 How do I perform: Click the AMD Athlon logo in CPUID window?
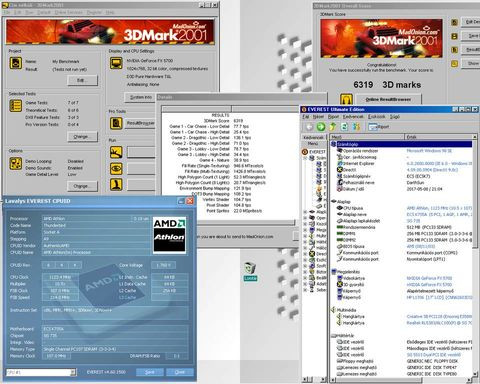pyautogui.click(x=169, y=235)
